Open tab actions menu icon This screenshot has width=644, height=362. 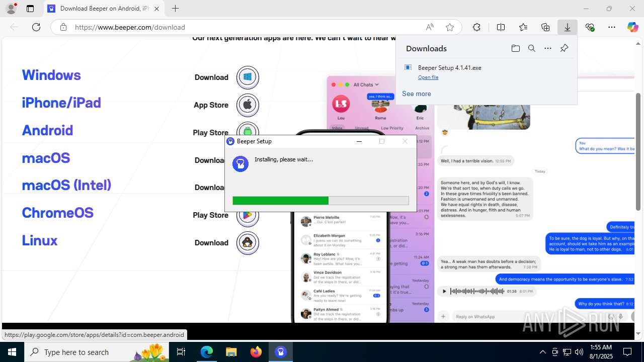pos(30,9)
